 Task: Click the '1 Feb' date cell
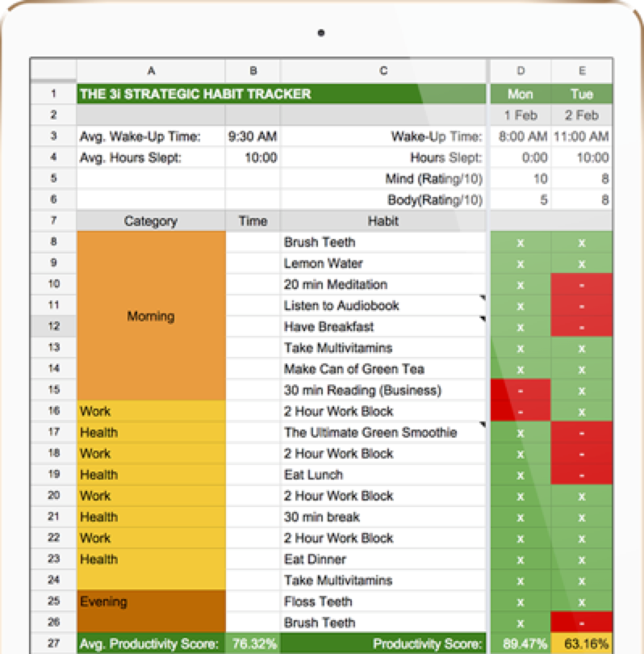click(521, 115)
